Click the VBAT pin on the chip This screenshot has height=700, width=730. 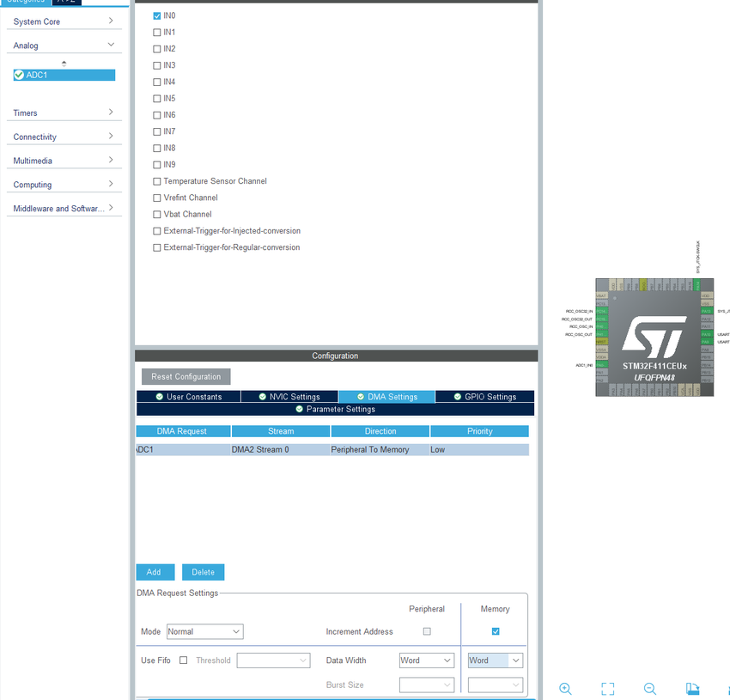(602, 295)
